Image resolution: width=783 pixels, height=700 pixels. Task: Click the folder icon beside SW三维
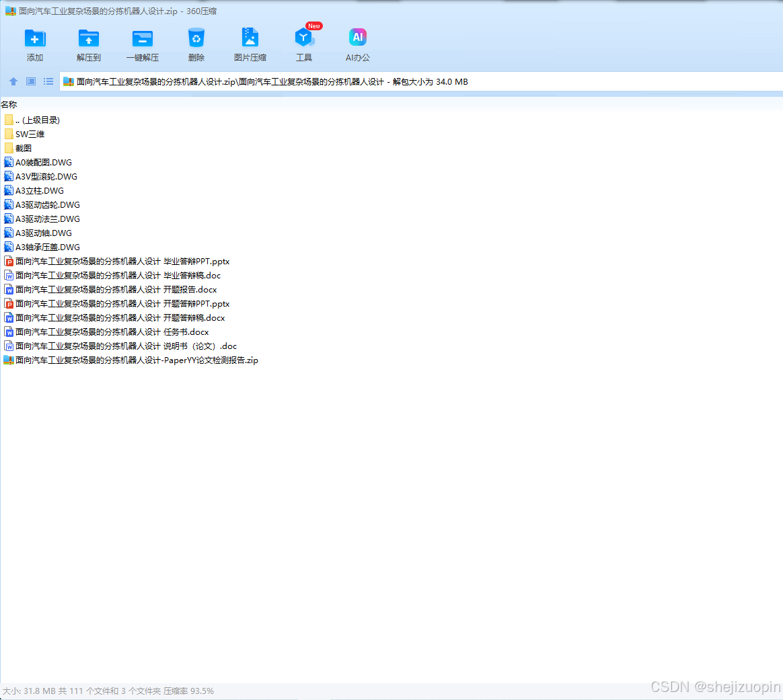[9, 134]
